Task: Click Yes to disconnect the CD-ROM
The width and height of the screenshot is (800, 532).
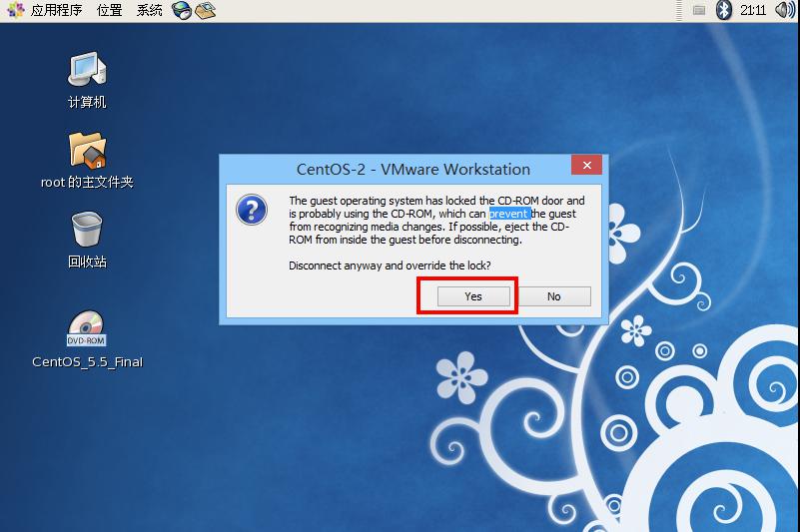Action: pyautogui.click(x=473, y=296)
